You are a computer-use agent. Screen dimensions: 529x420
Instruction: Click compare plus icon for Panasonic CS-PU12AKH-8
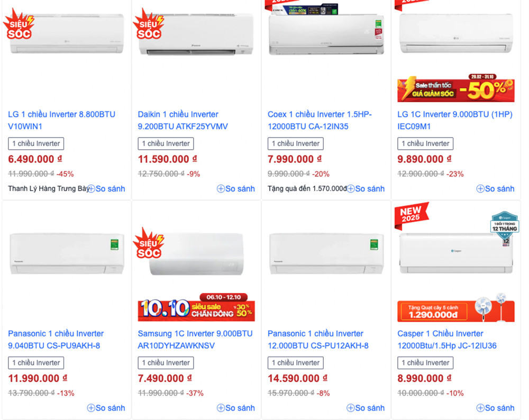351,408
